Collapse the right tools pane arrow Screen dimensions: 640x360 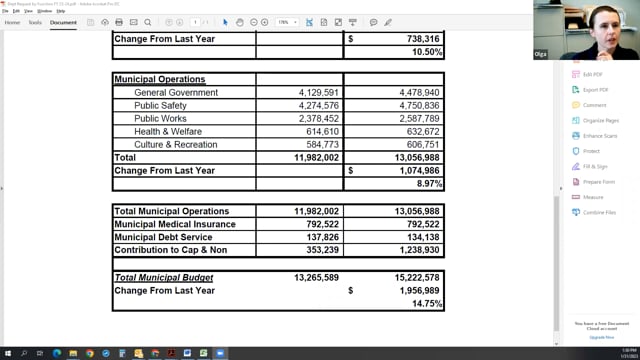click(561, 189)
